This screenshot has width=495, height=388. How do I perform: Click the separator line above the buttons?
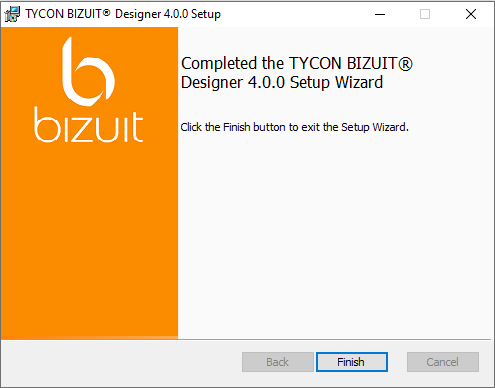click(x=246, y=339)
